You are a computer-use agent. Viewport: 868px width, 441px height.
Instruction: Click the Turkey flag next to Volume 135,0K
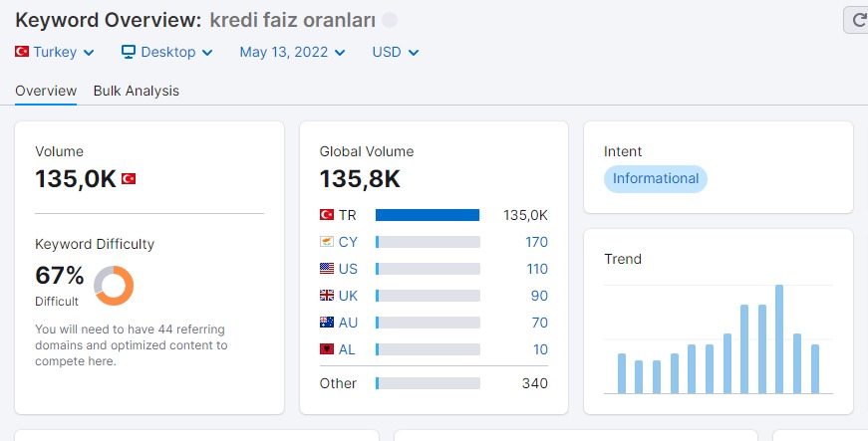tap(129, 178)
